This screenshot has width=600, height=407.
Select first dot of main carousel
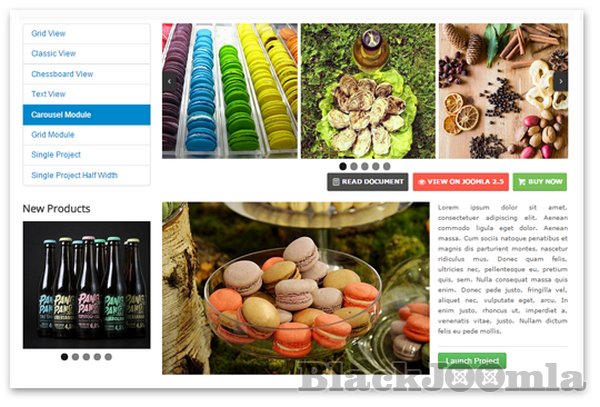[343, 166]
